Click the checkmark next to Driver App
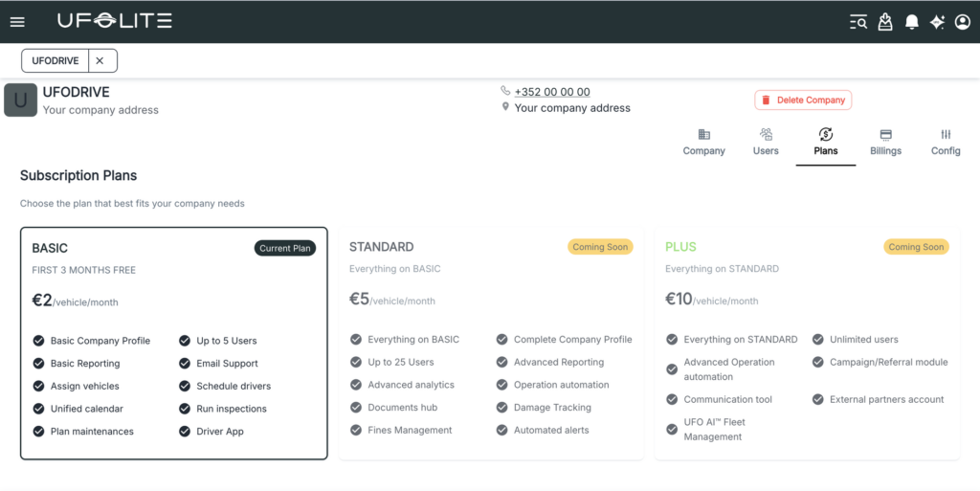The height and width of the screenshot is (491, 980). pyautogui.click(x=186, y=432)
